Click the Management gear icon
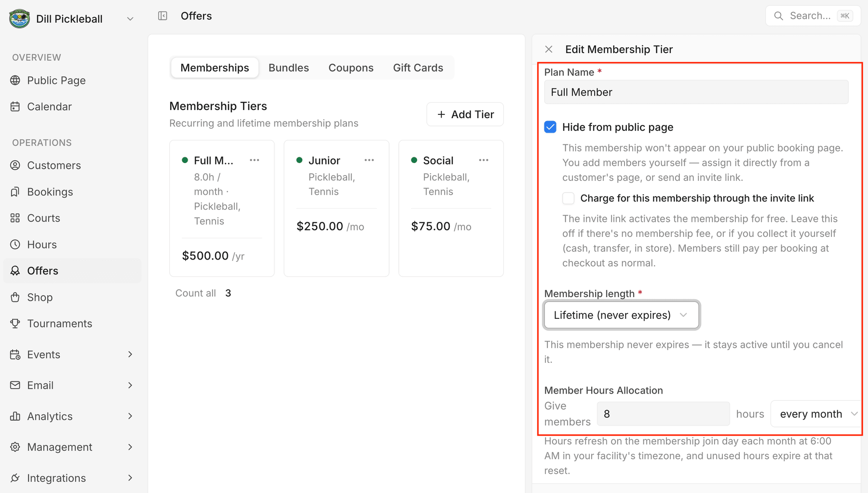 coord(15,447)
